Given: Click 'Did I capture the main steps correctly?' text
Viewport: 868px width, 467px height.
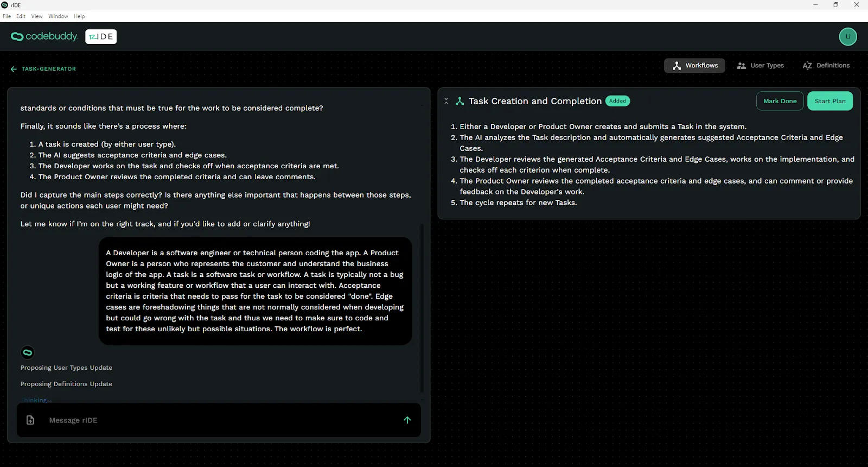Looking at the screenshot, I should [x=91, y=195].
